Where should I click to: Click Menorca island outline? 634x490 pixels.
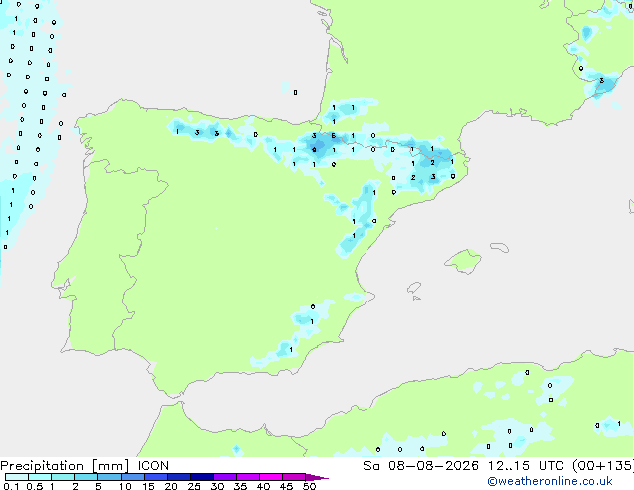(499, 247)
